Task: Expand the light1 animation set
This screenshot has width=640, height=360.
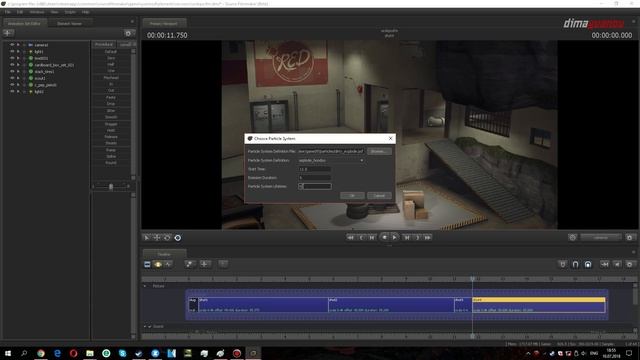Action: [x=18, y=51]
